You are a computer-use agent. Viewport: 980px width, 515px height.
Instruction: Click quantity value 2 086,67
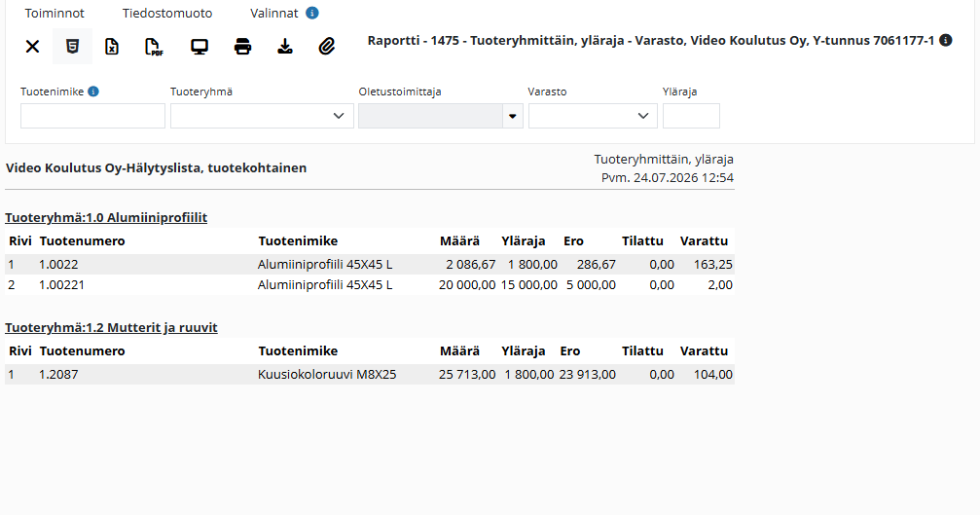click(471, 265)
